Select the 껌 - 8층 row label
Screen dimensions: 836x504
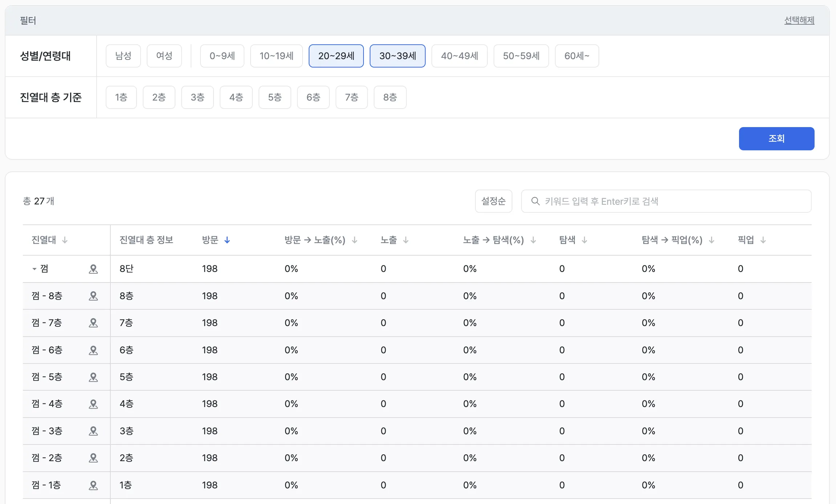click(x=47, y=296)
